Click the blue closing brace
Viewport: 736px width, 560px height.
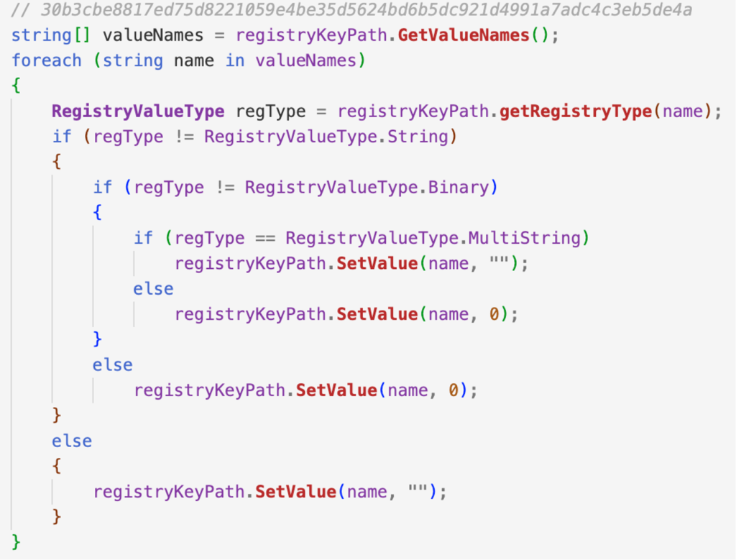98,339
